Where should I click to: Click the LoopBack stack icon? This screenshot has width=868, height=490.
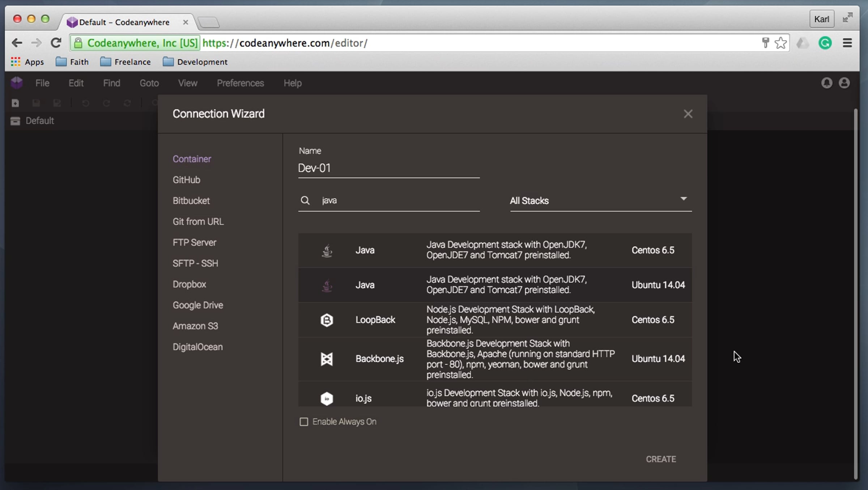[x=327, y=320]
